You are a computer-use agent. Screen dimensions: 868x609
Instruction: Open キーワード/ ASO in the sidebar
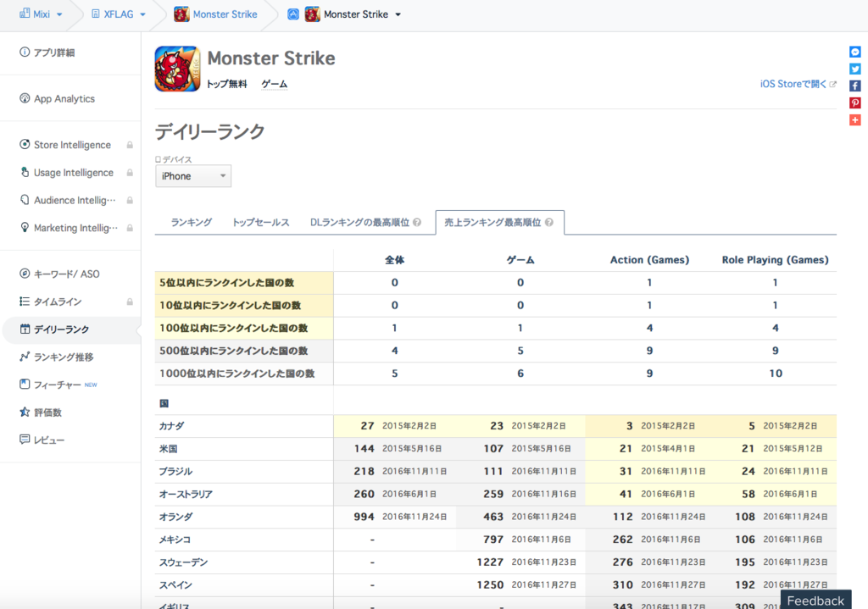(66, 274)
